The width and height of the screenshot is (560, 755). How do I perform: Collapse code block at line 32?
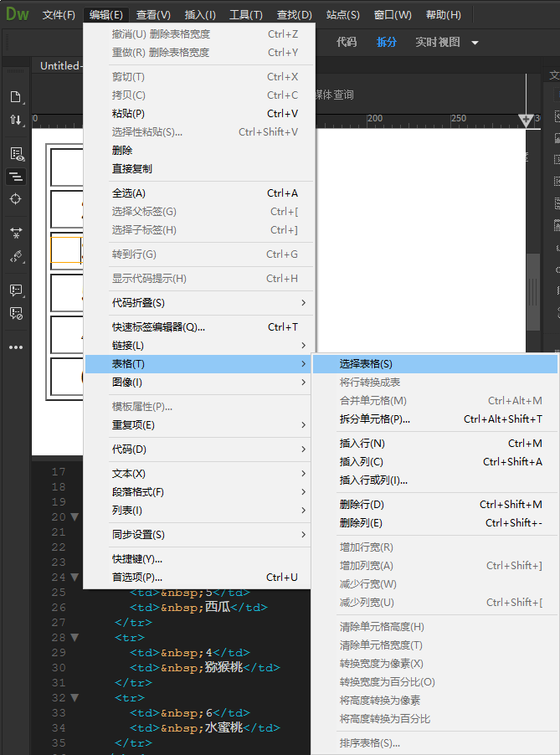click(74, 697)
